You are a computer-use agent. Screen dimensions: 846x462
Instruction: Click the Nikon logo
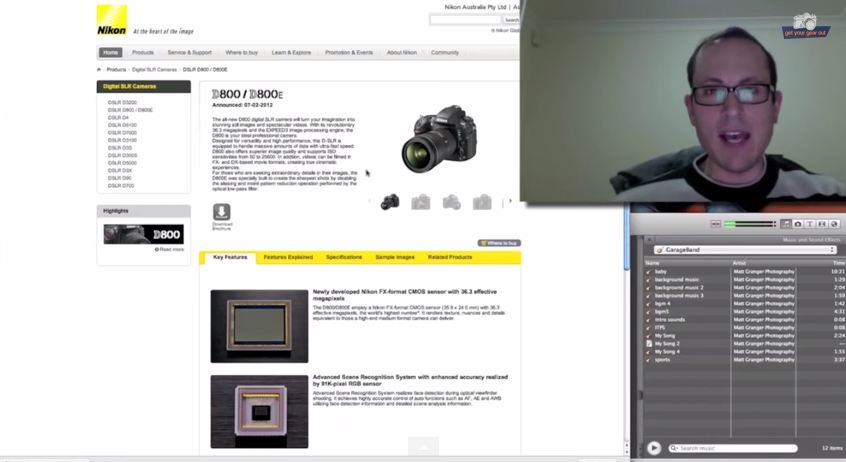(111, 20)
